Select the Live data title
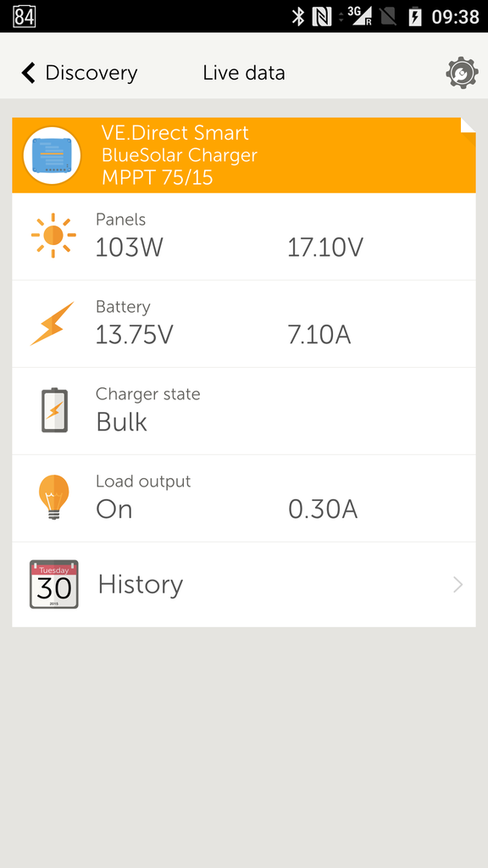Image resolution: width=488 pixels, height=868 pixels. click(244, 73)
